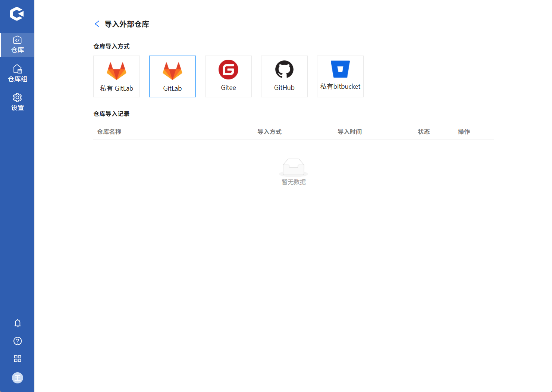
Task: Open 设置 in the sidebar
Action: pos(17,102)
